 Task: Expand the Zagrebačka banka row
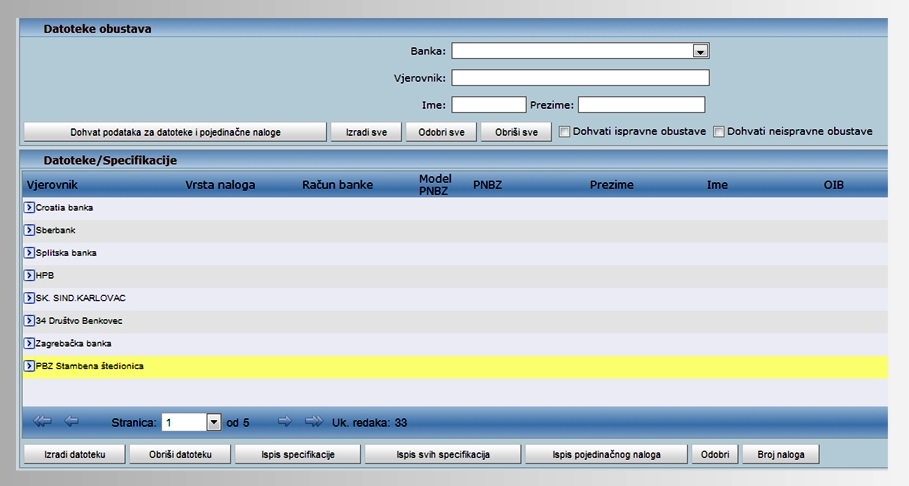29,343
